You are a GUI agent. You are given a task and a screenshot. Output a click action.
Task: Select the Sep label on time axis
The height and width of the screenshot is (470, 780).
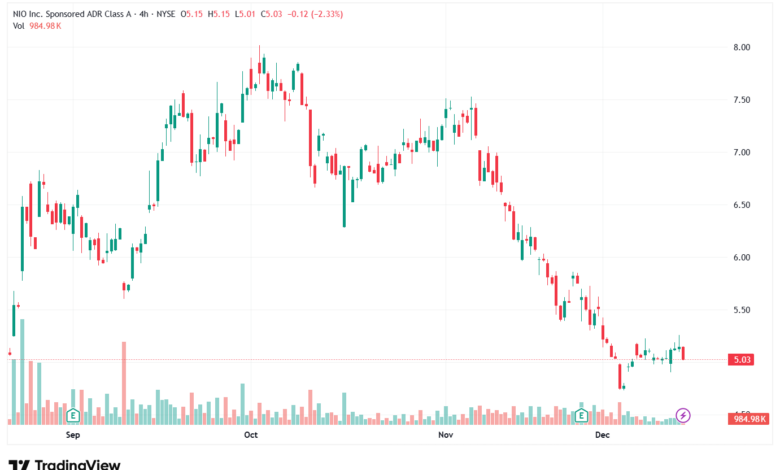click(73, 435)
